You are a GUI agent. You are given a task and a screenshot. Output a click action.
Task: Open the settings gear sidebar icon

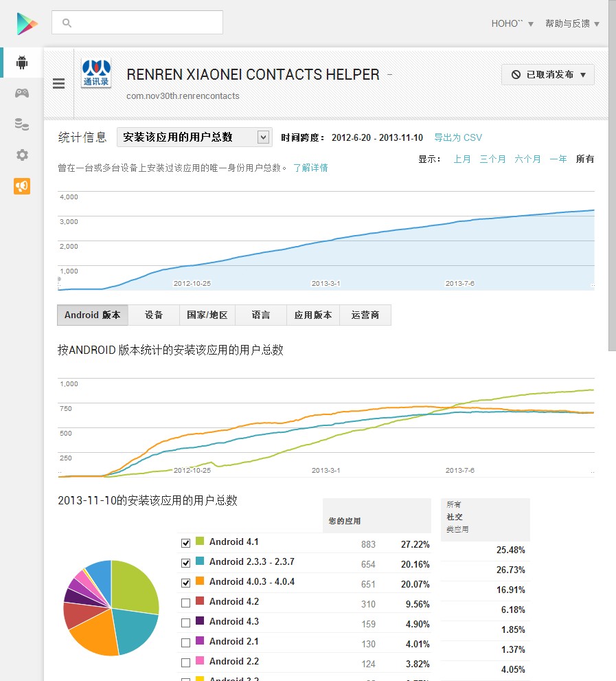pos(22,155)
